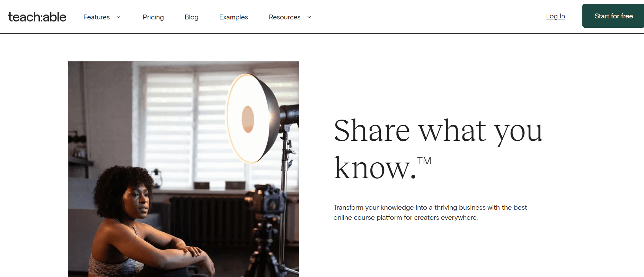
Task: Open the Blog link
Action: coord(192,17)
